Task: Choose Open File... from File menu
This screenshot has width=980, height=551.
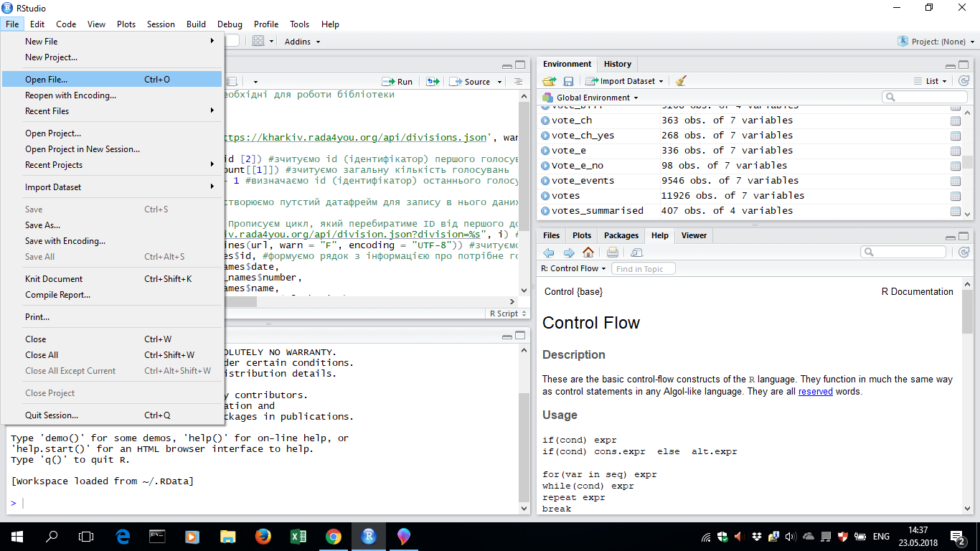Action: pyautogui.click(x=113, y=80)
